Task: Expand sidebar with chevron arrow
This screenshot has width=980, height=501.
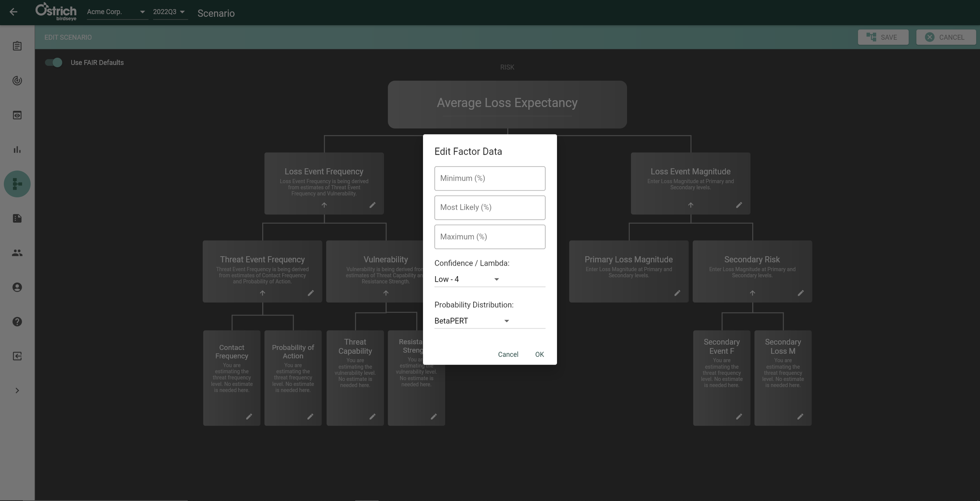Action: [x=17, y=391]
